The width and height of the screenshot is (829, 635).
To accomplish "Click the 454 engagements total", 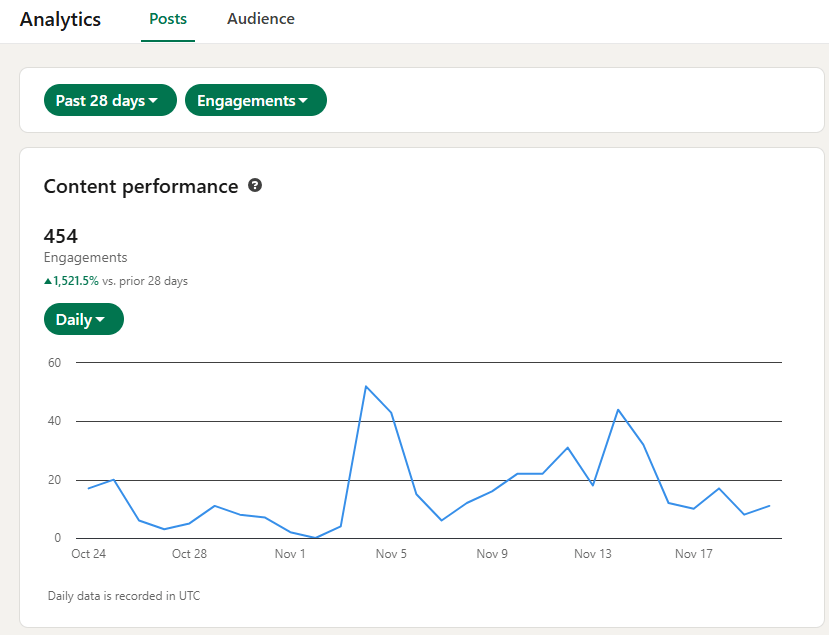I will point(61,236).
